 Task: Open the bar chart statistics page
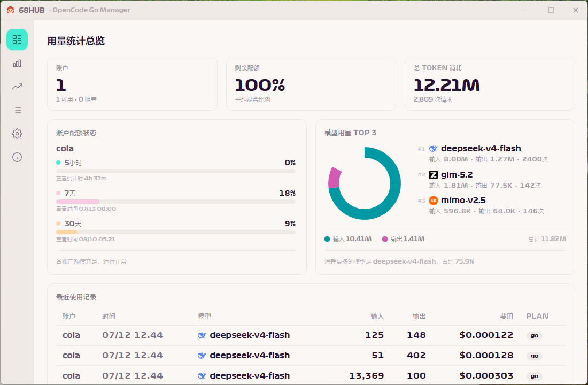coord(17,64)
